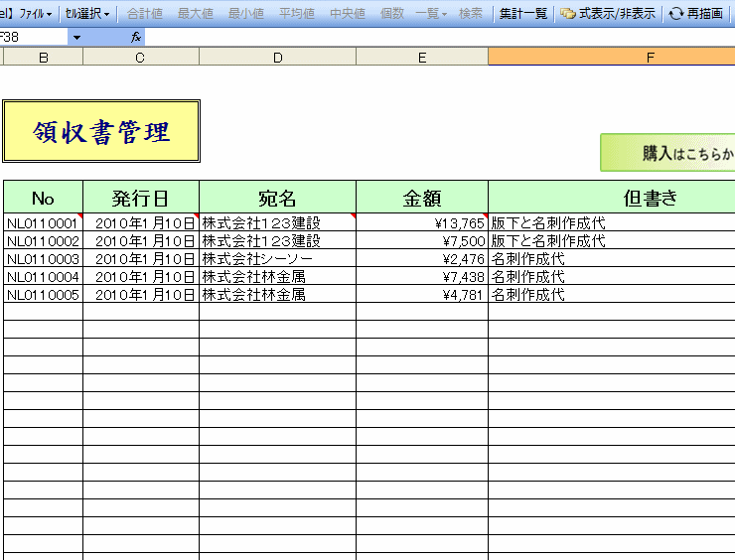Screen dimensions: 735x560
Task: Open the 集計一覧 toolbar item
Action: (x=522, y=14)
